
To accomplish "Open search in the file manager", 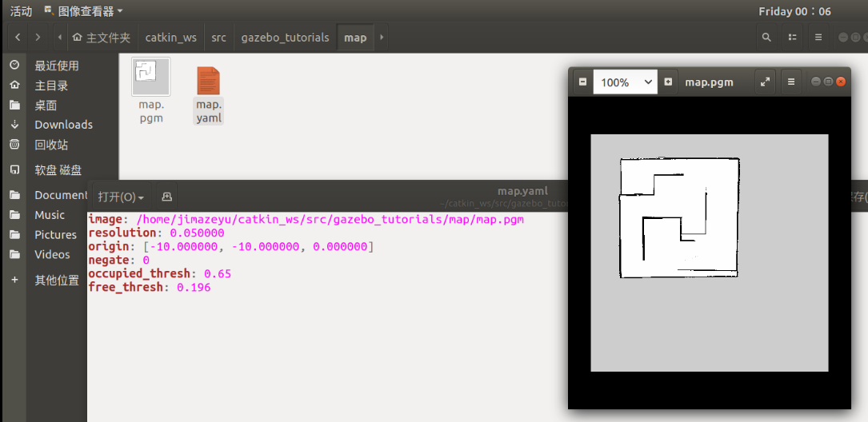I will point(766,38).
